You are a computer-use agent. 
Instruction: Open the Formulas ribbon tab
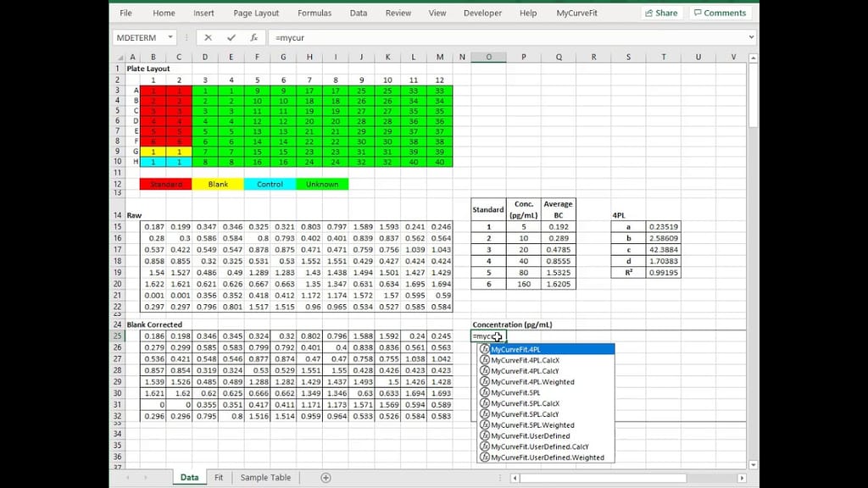314,13
